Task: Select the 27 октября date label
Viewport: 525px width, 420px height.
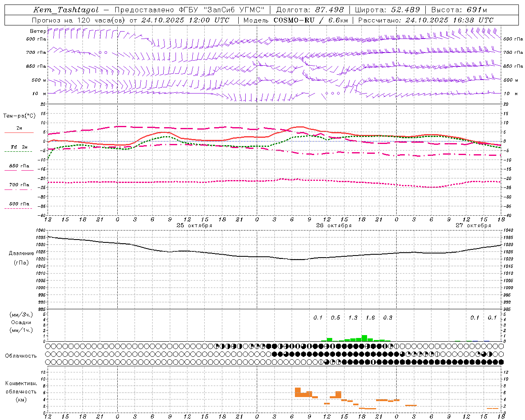Action: tap(473, 226)
